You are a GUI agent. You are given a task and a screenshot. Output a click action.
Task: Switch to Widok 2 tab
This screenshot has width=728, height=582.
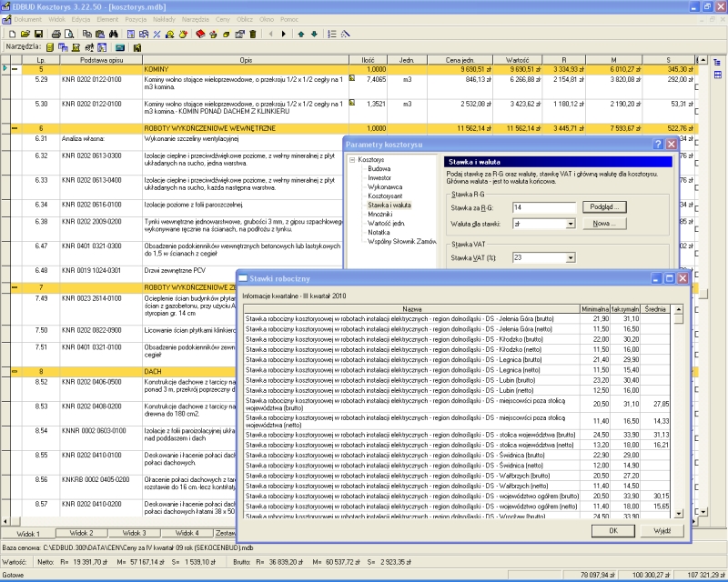[x=82, y=533]
